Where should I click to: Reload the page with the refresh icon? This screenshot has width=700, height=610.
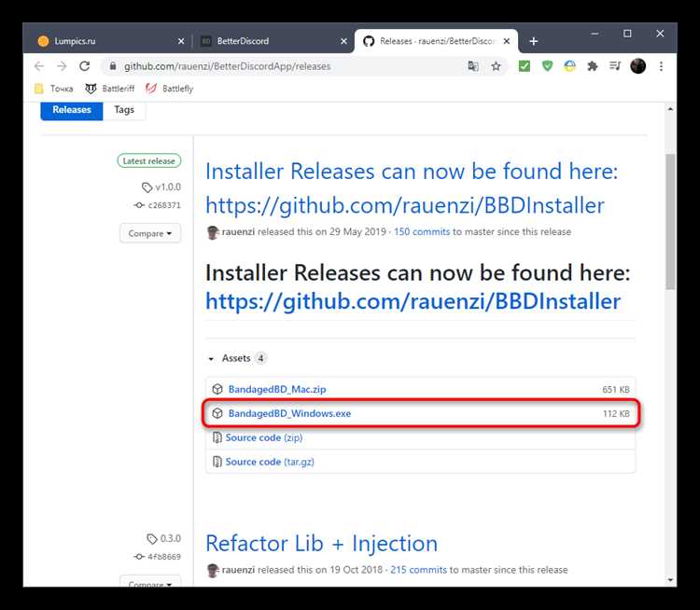point(84,66)
